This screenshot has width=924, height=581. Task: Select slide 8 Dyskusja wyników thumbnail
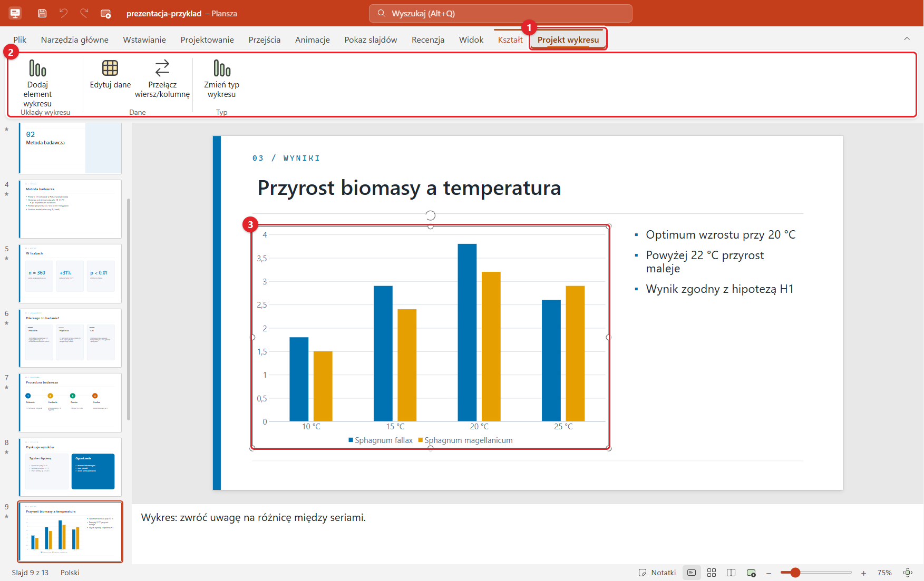click(x=70, y=467)
